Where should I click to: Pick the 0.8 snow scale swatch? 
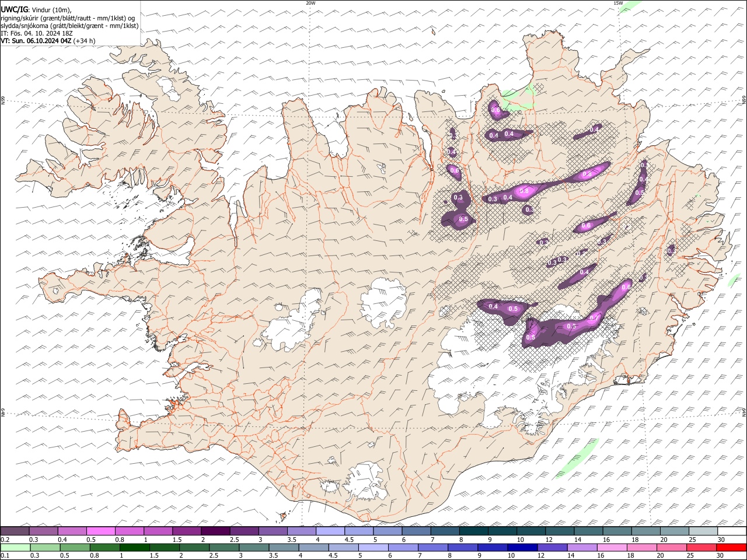[129, 531]
